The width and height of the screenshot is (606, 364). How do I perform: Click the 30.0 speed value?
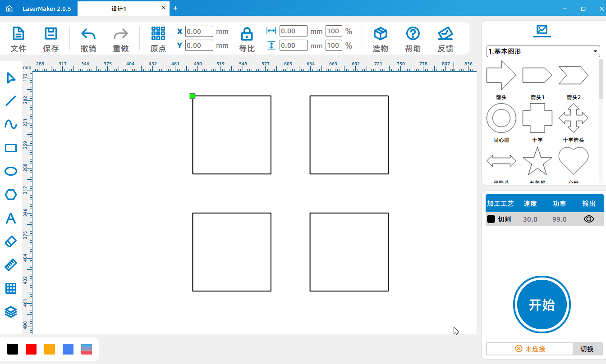pyautogui.click(x=530, y=219)
